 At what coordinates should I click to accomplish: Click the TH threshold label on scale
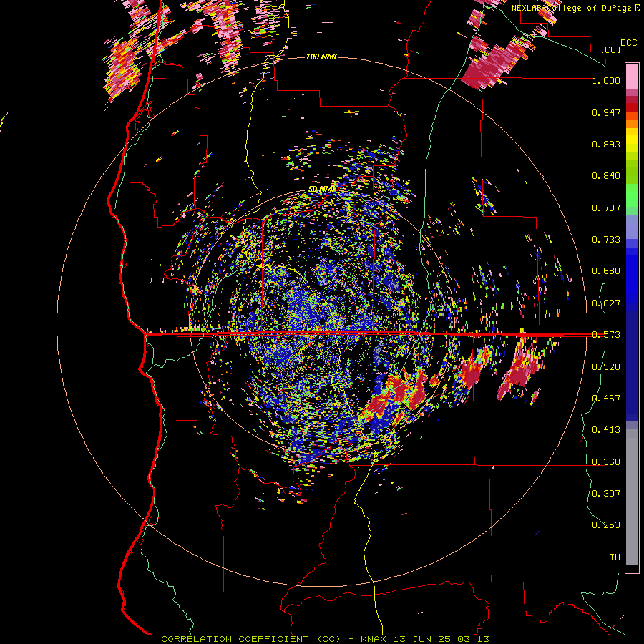coord(615,557)
